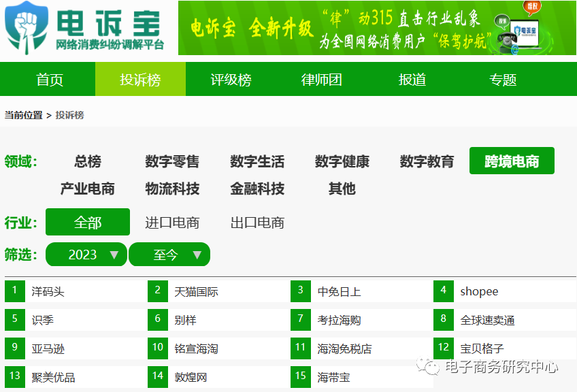Click the 维权 speech bubble in the banner
The height and width of the screenshot is (392, 577).
(532, 7)
